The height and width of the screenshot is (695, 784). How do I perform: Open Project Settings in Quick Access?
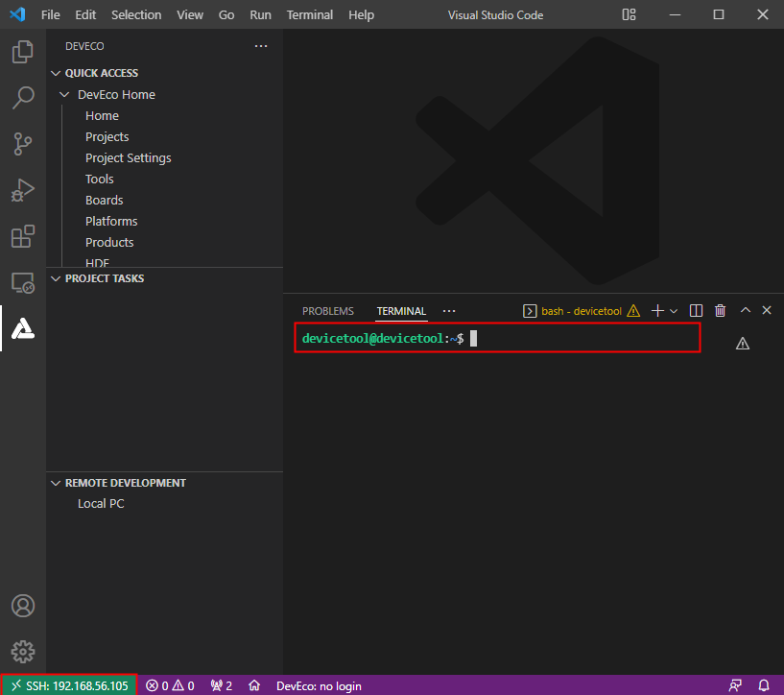(x=128, y=158)
